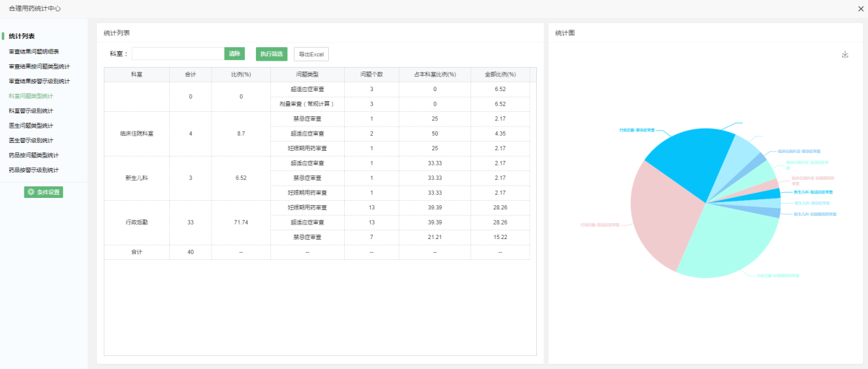Export table with 导出Excel button
This screenshot has width=868, height=369.
pyautogui.click(x=311, y=54)
